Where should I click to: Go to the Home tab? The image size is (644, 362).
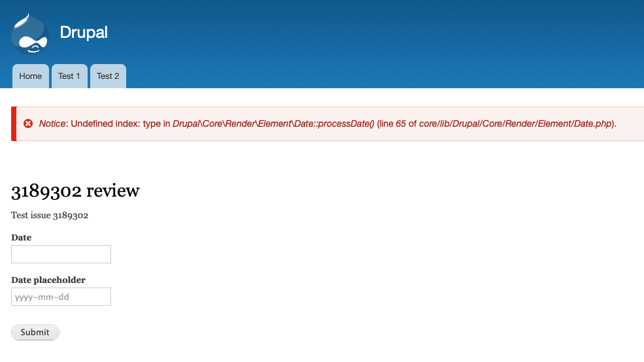[x=30, y=76]
